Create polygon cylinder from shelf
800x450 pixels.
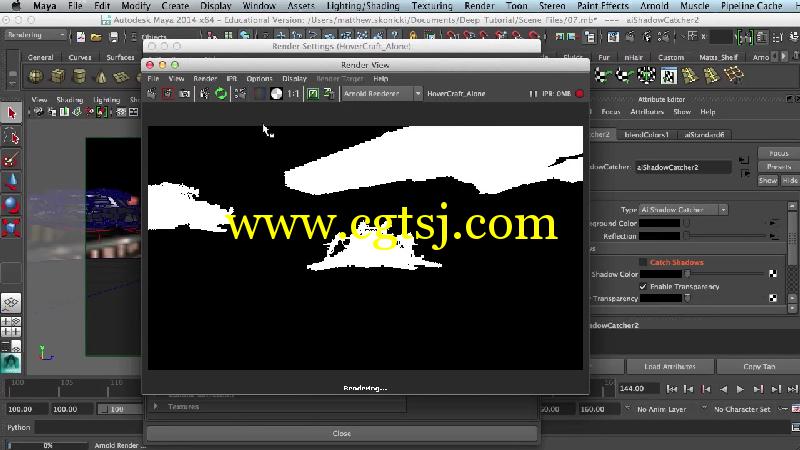(x=80, y=77)
